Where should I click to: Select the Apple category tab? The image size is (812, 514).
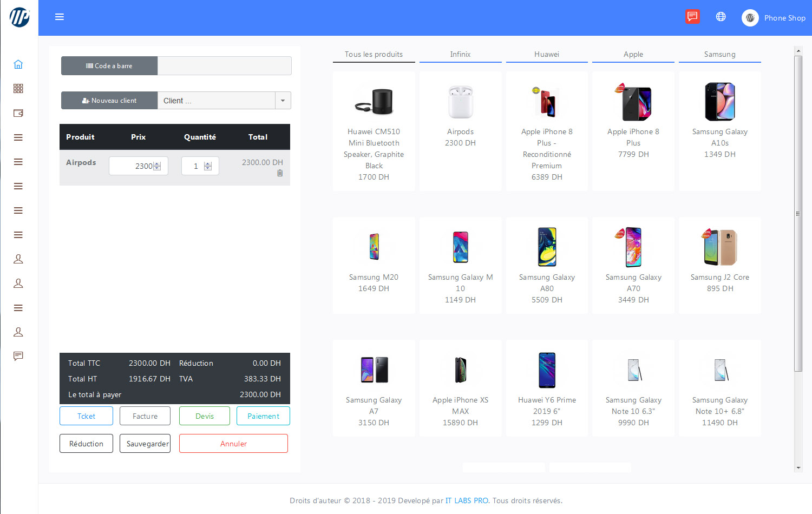633,55
